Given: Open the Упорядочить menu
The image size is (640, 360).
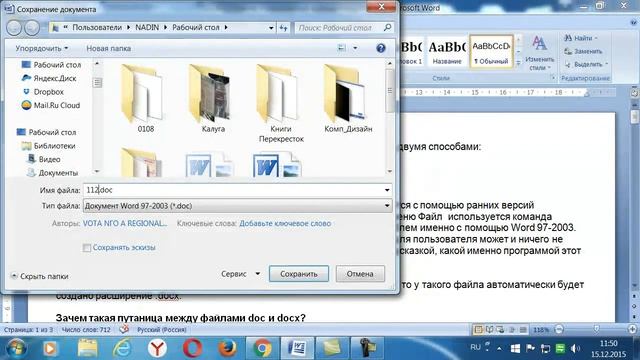Looking at the screenshot, I should (42, 48).
